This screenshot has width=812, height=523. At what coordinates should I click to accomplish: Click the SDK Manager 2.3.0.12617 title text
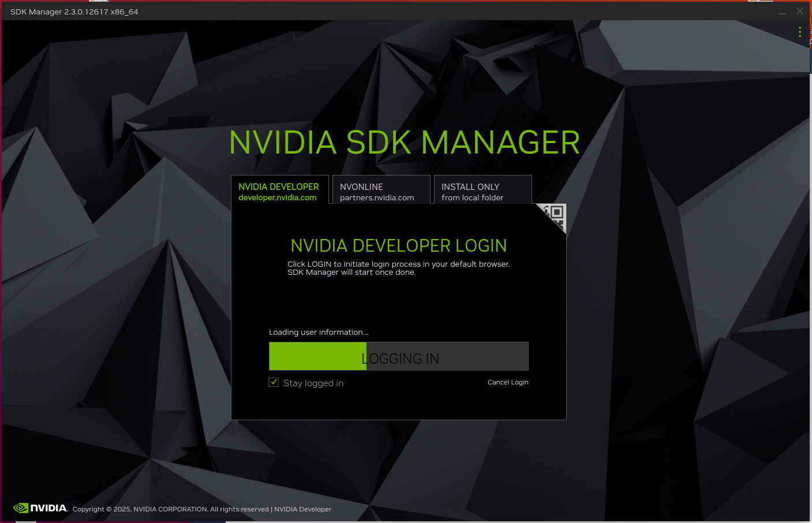click(x=74, y=12)
